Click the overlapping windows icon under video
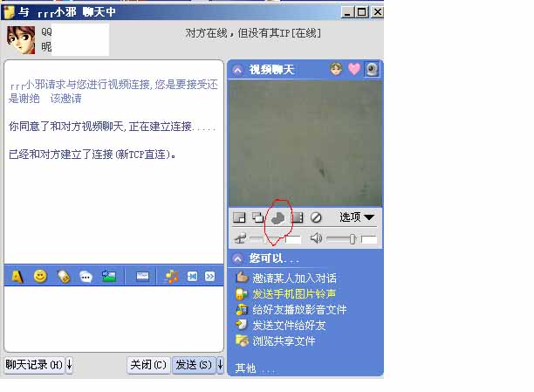 tap(257, 217)
